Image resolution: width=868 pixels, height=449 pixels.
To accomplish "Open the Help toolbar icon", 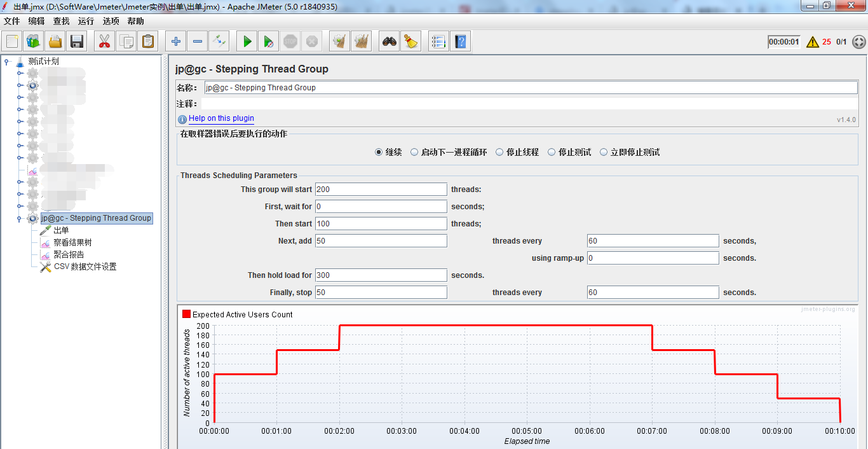I will (460, 42).
